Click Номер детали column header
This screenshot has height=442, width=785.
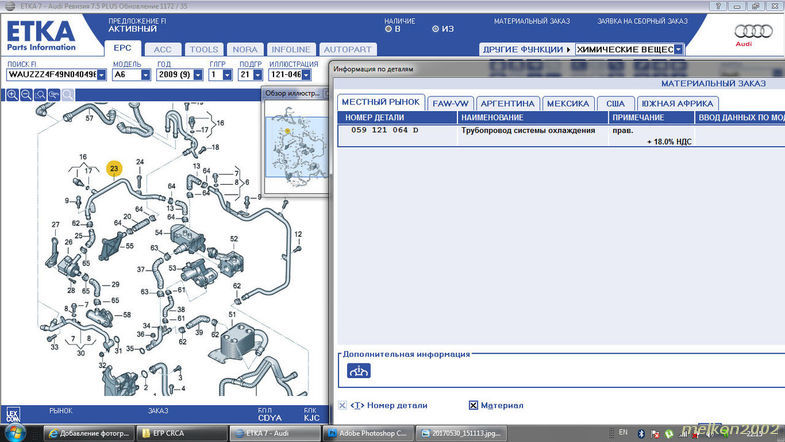point(398,117)
